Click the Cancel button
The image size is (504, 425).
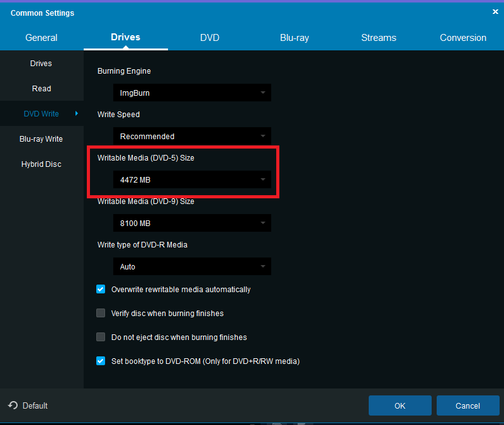click(x=468, y=405)
